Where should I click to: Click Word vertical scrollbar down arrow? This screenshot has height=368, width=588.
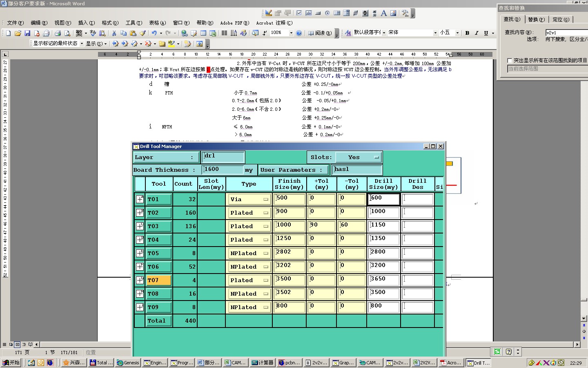tap(584, 318)
